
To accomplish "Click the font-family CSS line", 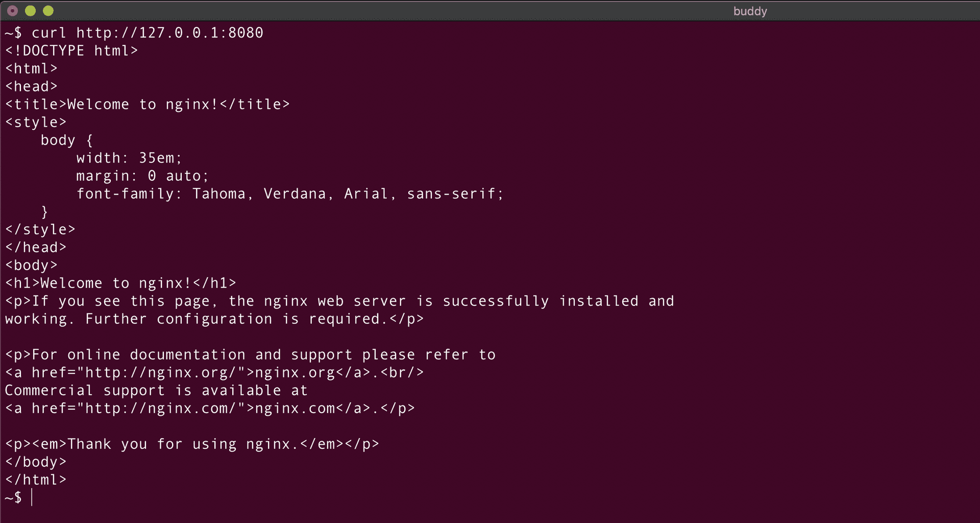I will point(289,194).
